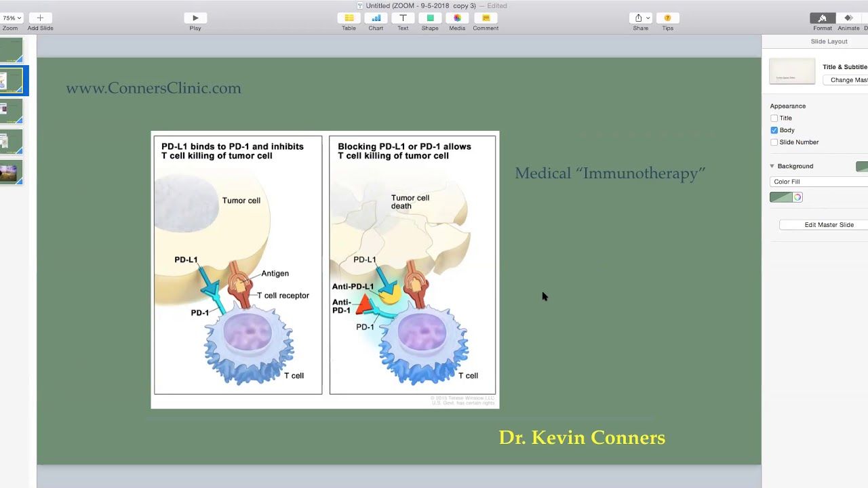Open the Tips icon
This screenshot has height=488, width=868.
pyautogui.click(x=667, y=18)
